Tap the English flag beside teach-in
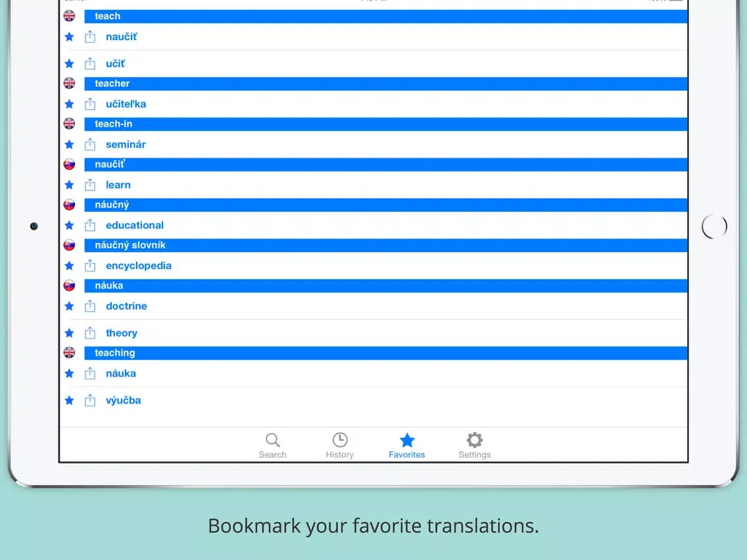 click(x=69, y=124)
